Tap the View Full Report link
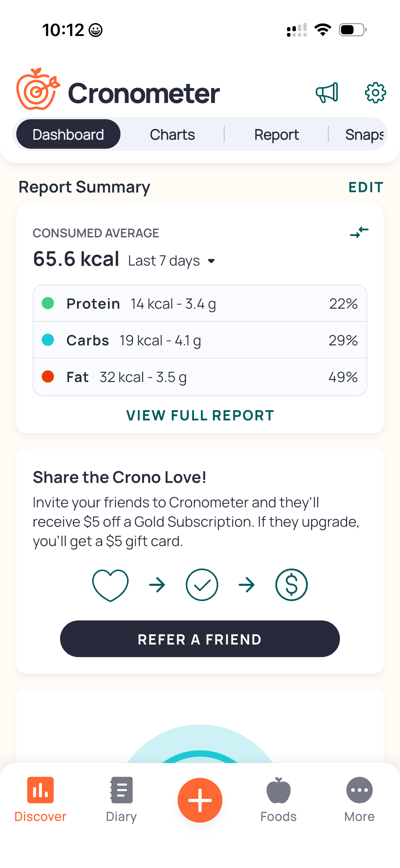 coord(200,415)
